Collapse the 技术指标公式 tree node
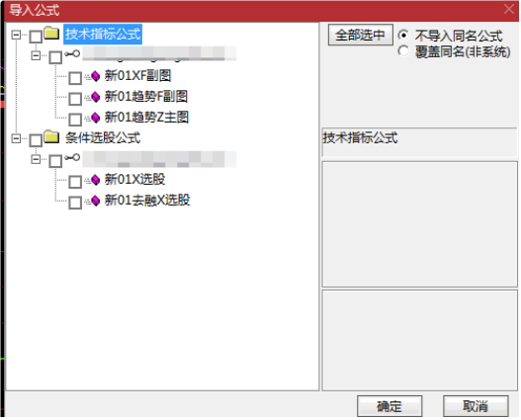 16,35
